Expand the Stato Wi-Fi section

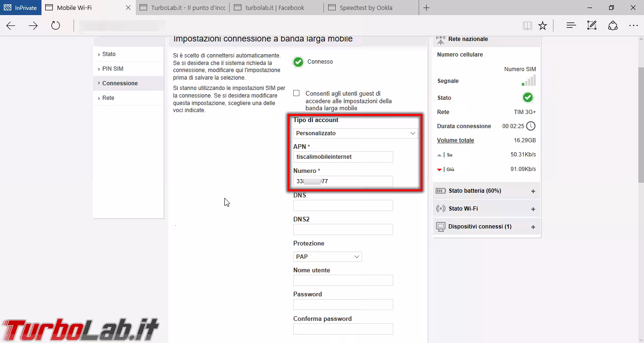(x=533, y=209)
